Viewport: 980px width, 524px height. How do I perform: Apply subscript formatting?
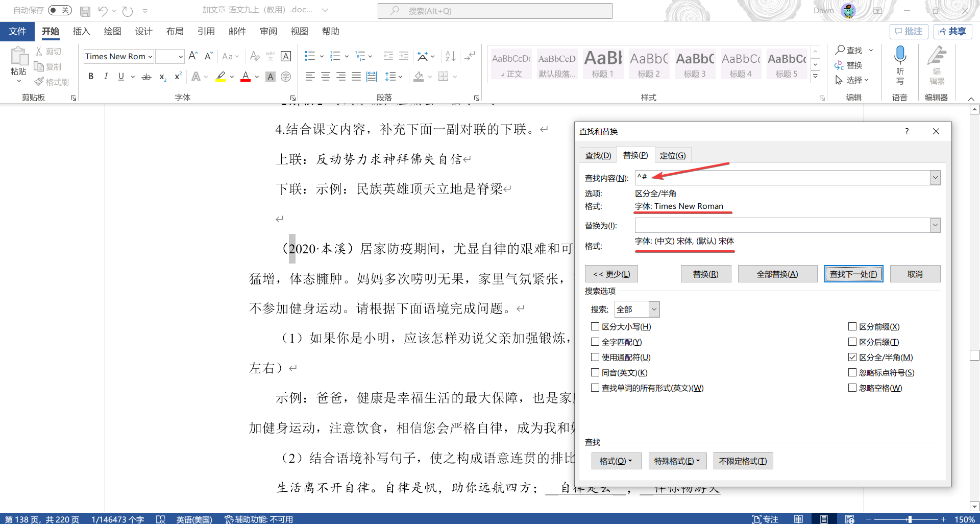pyautogui.click(x=162, y=77)
